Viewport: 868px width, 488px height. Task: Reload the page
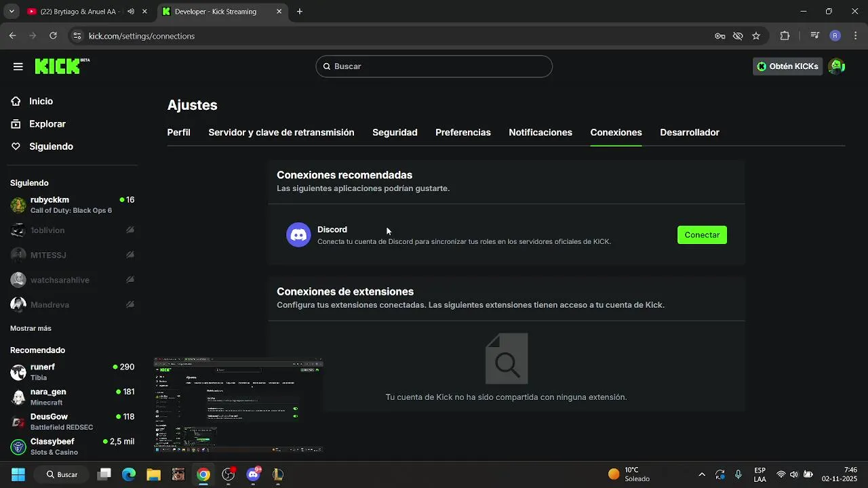click(x=53, y=36)
